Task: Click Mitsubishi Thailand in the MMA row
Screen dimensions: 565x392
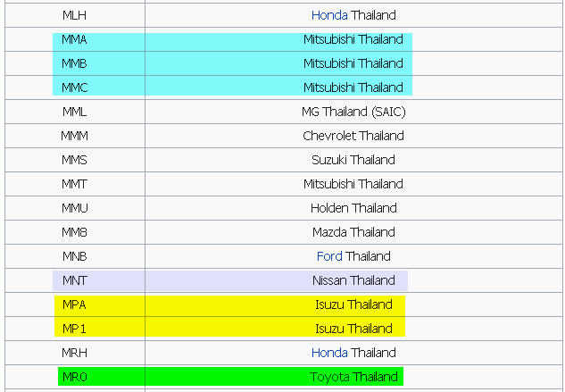Action: tap(353, 39)
